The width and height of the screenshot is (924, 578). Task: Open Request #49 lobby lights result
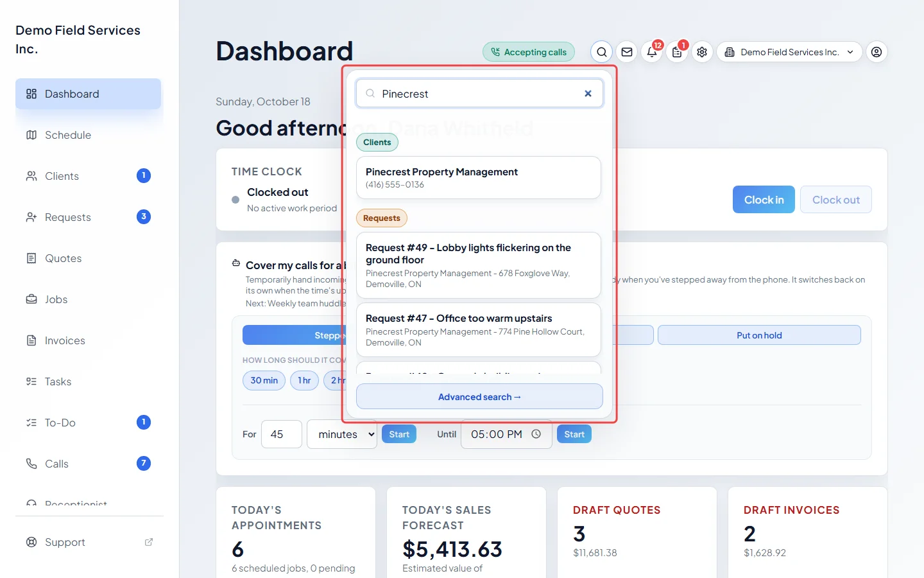tap(479, 265)
